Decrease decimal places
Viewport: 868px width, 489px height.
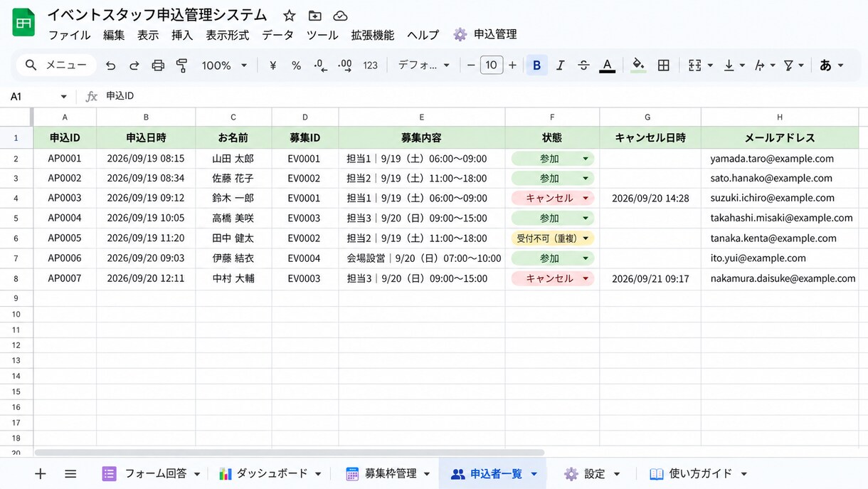tap(320, 65)
